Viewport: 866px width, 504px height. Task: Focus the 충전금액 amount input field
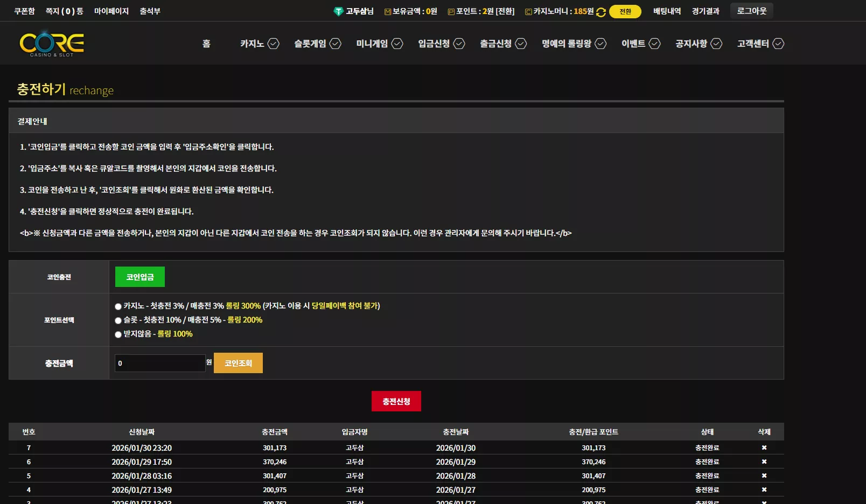[x=160, y=363]
